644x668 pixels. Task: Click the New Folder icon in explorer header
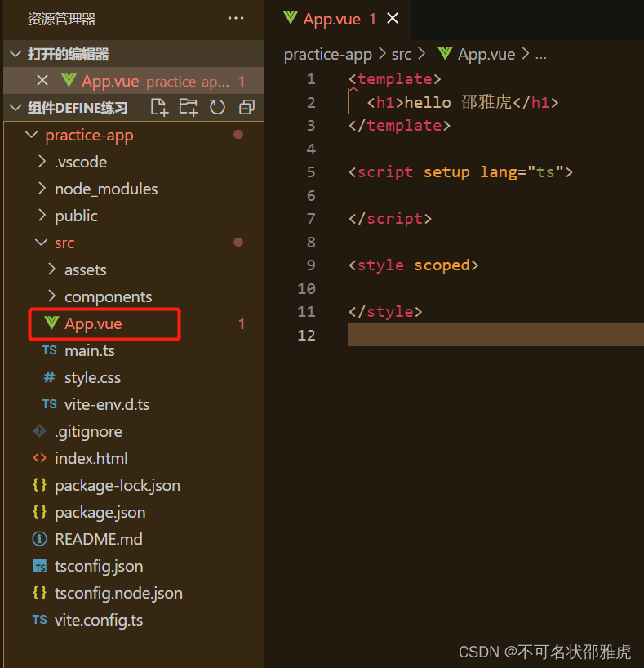click(x=189, y=107)
